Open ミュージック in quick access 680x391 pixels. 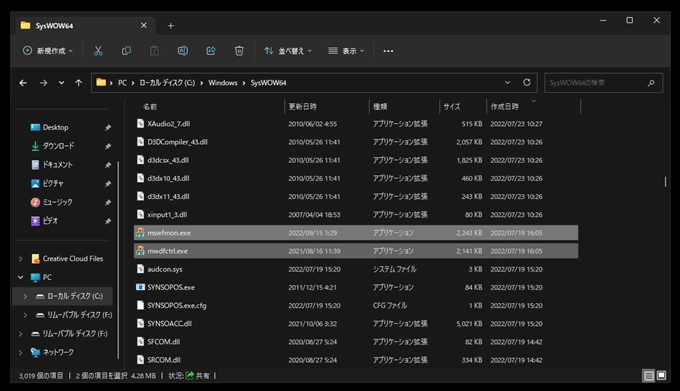click(58, 202)
